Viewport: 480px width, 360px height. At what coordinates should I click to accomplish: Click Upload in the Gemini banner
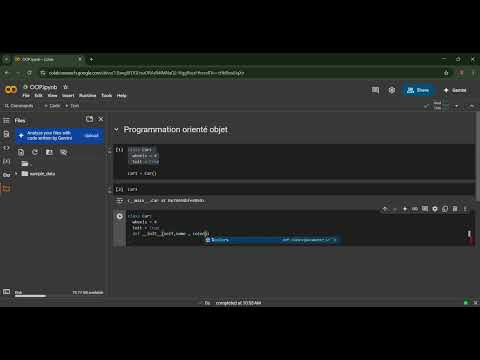pos(91,136)
